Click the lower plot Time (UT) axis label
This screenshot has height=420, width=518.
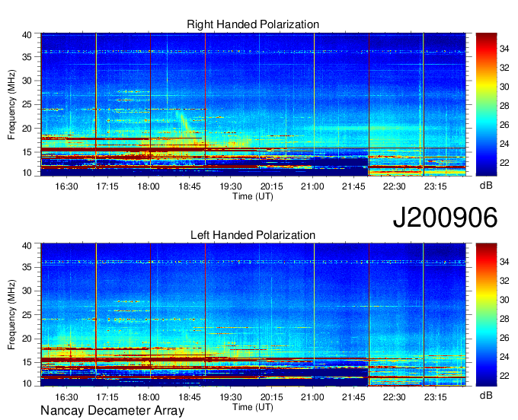pyautogui.click(x=253, y=407)
